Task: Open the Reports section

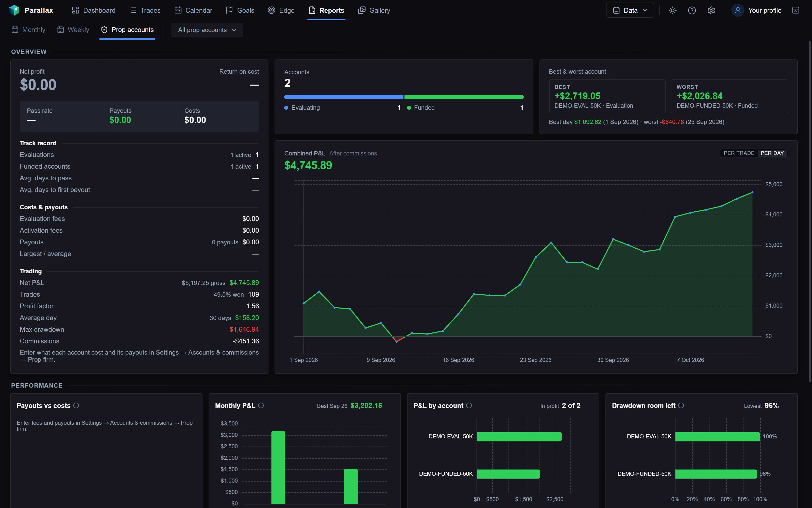Action: point(326,10)
